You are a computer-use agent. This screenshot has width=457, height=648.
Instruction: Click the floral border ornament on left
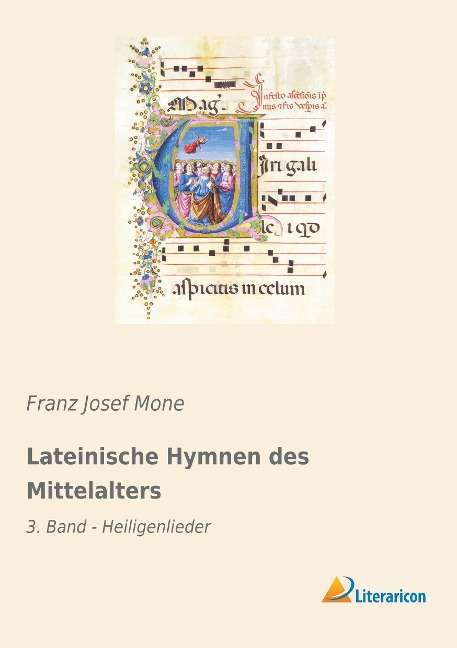(x=145, y=178)
